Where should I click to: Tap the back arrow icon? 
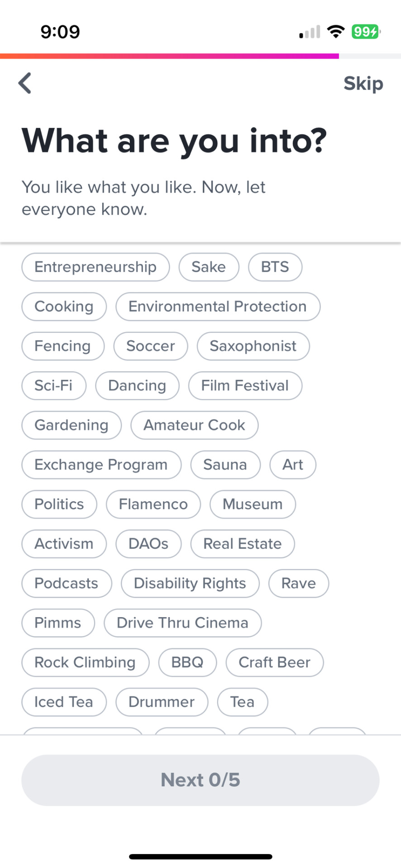25,83
